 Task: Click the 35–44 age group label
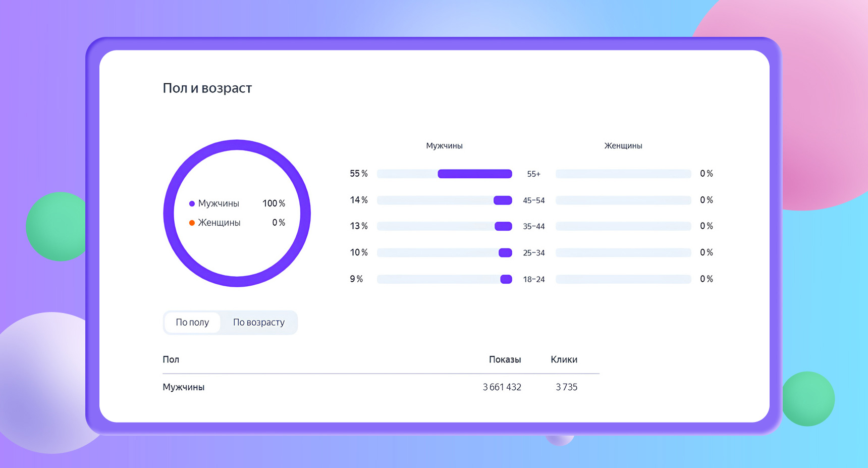534,227
